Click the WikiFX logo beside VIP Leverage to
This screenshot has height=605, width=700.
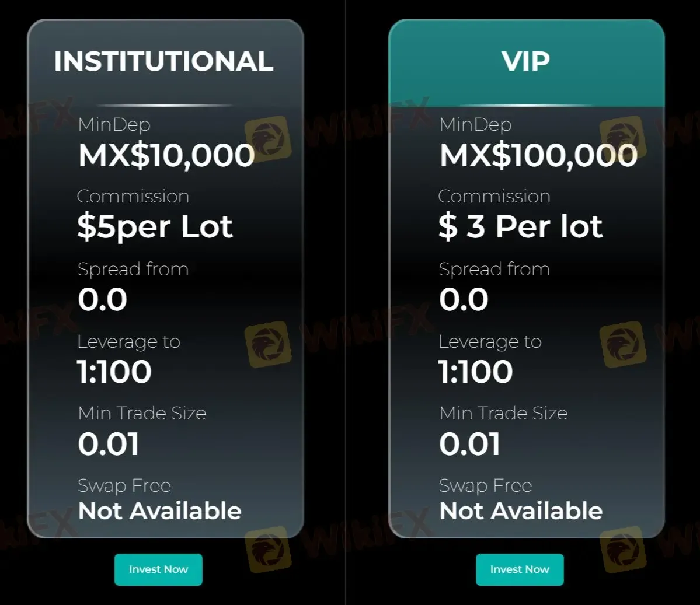(x=623, y=344)
